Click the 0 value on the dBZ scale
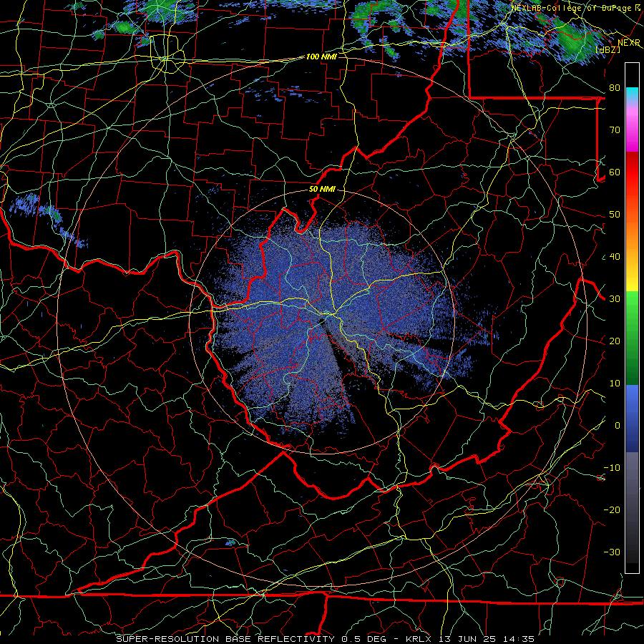The height and width of the screenshot is (644, 644). coord(618,426)
